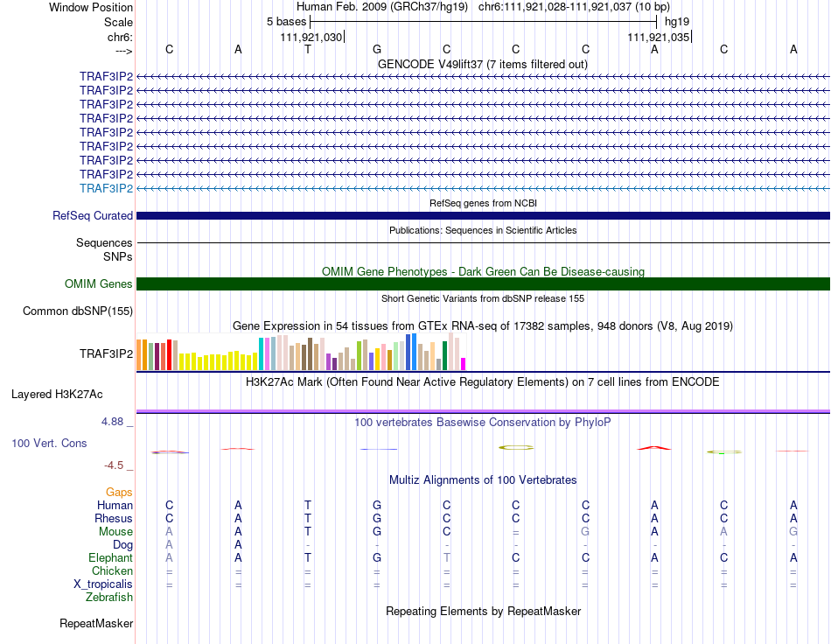
Task: Click the dark blue RefSeq Curated bar
Action: coord(483,216)
